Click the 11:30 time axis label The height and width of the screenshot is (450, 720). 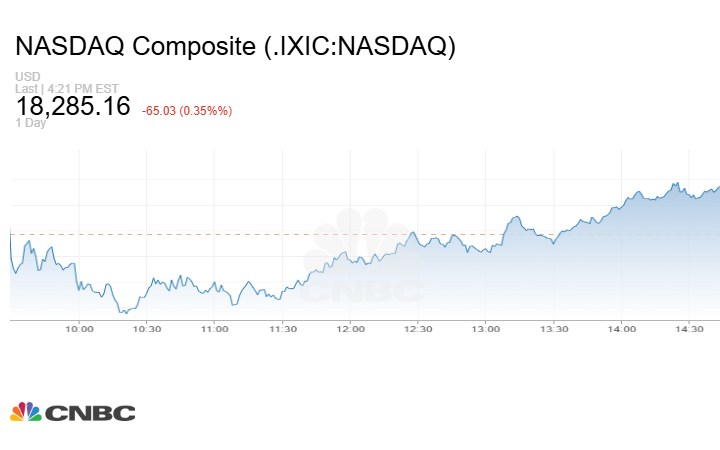[x=283, y=329]
